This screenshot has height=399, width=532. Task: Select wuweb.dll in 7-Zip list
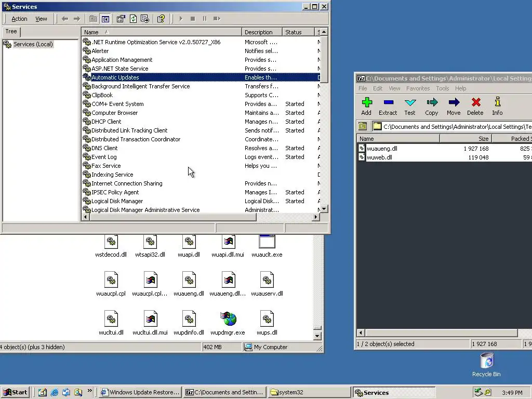point(379,157)
